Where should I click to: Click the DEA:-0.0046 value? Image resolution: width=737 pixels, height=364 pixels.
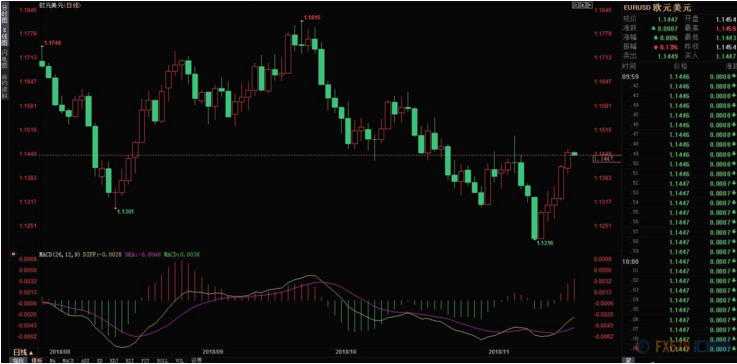(x=143, y=254)
